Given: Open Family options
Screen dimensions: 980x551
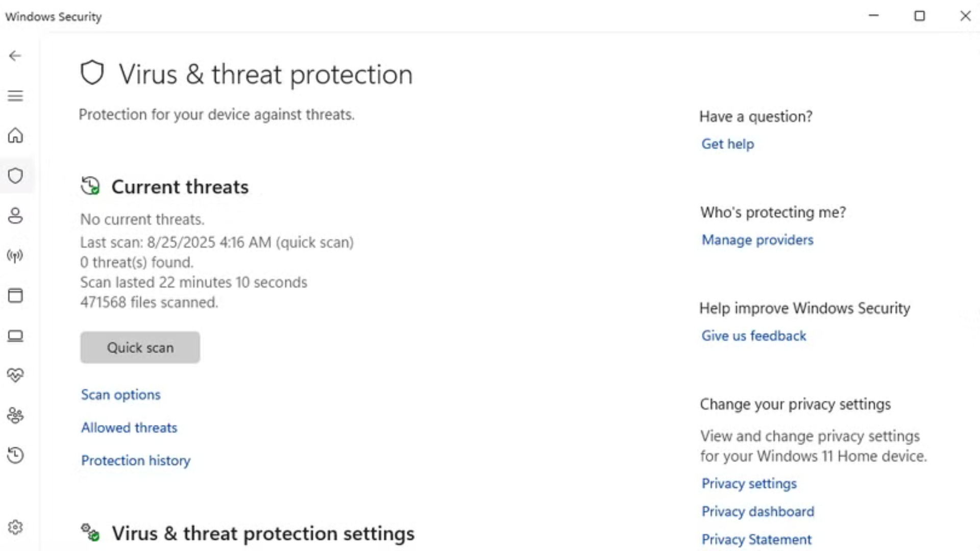Looking at the screenshot, I should (x=16, y=415).
